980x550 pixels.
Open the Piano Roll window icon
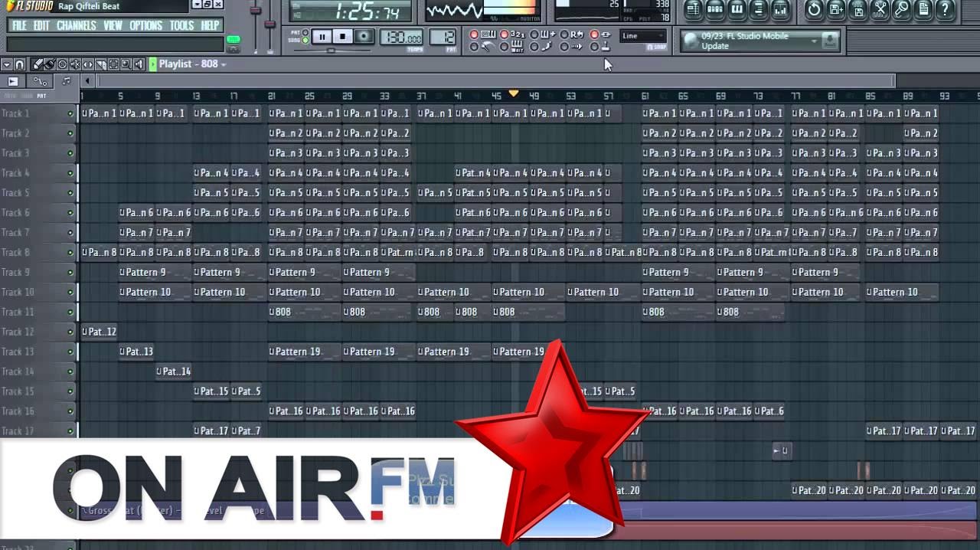point(737,9)
